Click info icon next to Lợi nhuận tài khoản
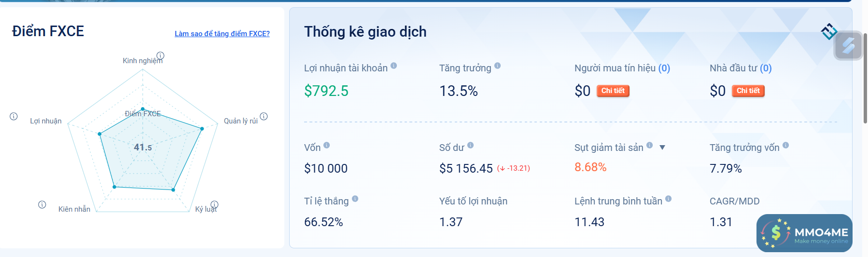 pos(394,66)
